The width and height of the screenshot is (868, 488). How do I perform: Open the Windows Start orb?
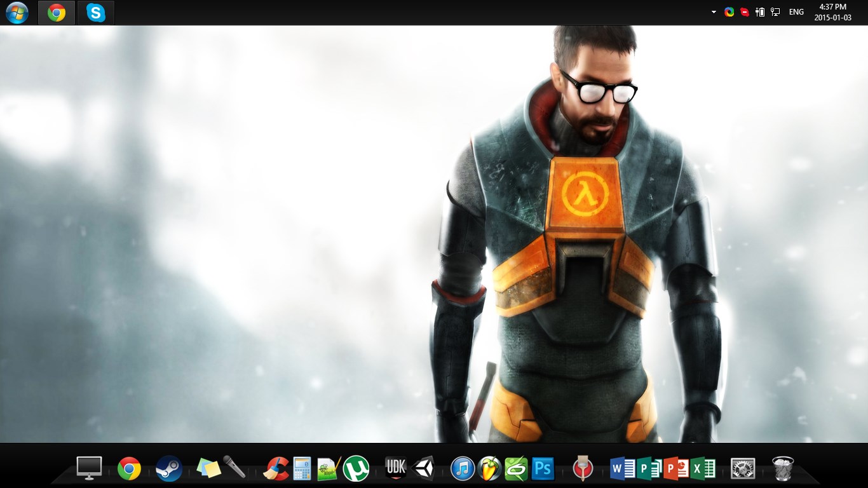[x=17, y=13]
